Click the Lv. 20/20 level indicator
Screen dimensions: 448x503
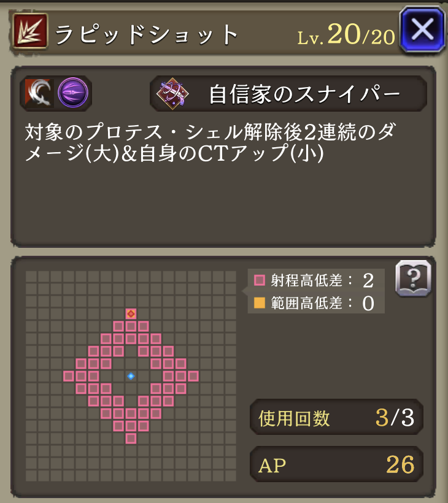[x=346, y=34]
